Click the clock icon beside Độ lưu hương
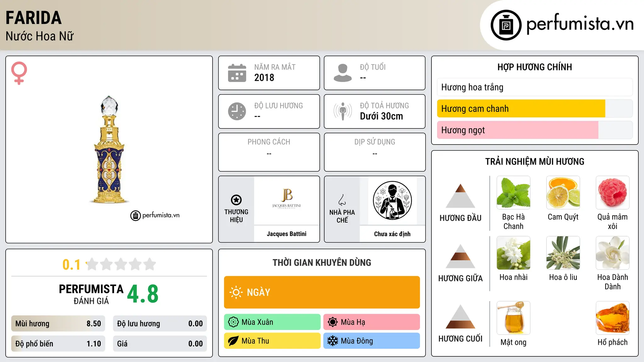The height and width of the screenshot is (362, 644). pyautogui.click(x=237, y=111)
